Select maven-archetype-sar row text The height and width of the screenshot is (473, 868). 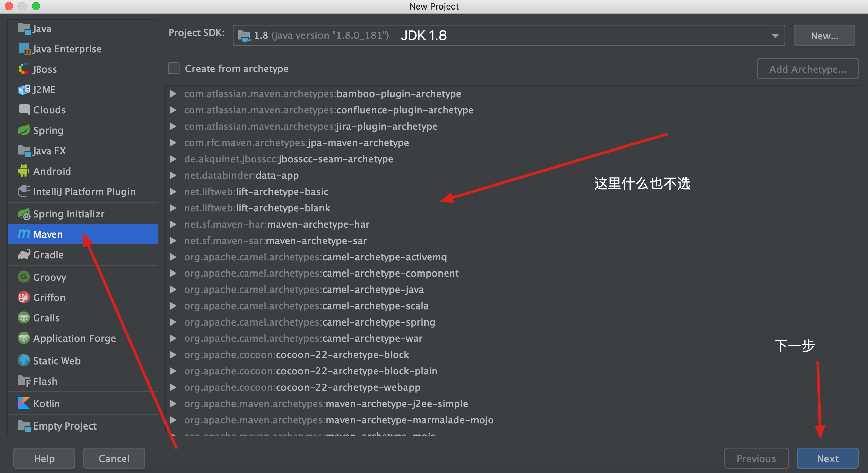click(275, 241)
